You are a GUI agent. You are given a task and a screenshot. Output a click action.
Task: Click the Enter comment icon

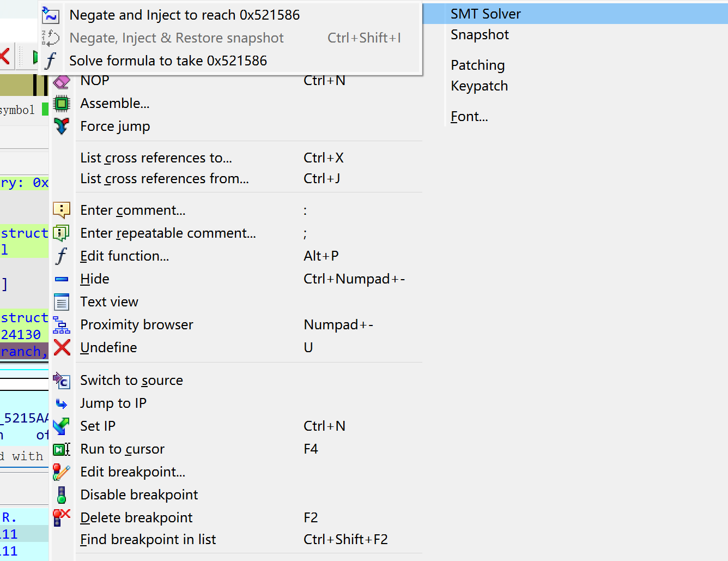tap(62, 210)
